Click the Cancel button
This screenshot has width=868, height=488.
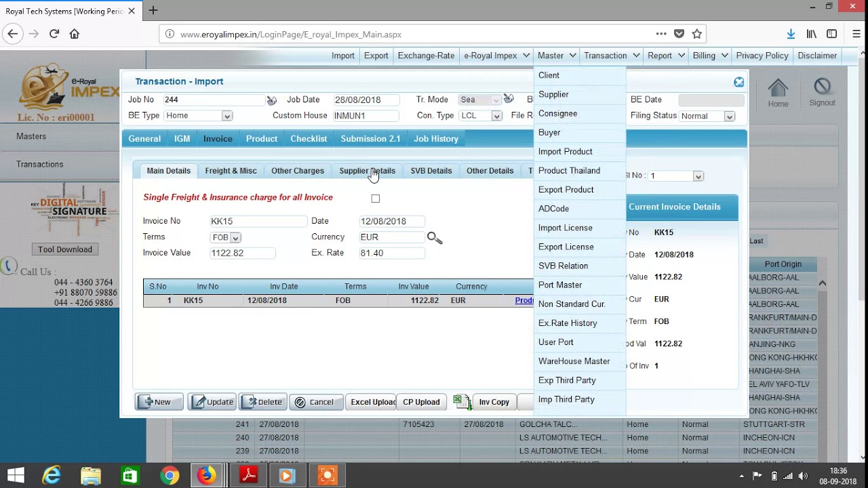click(x=316, y=402)
